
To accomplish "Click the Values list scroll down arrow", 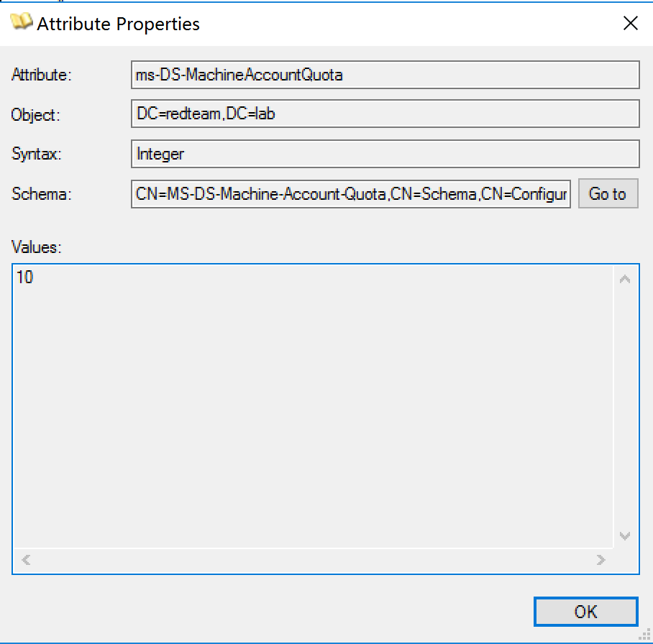I will pos(625,536).
